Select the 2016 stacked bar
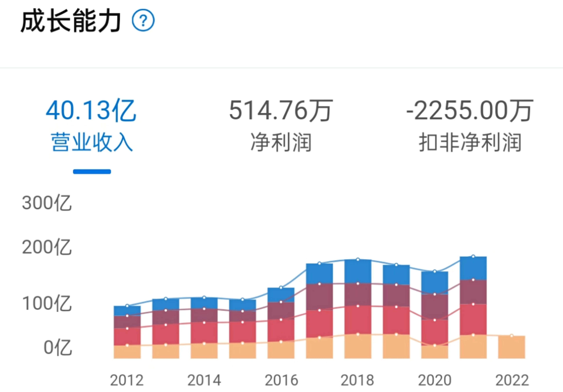This screenshot has height=392, width=563. [281, 323]
